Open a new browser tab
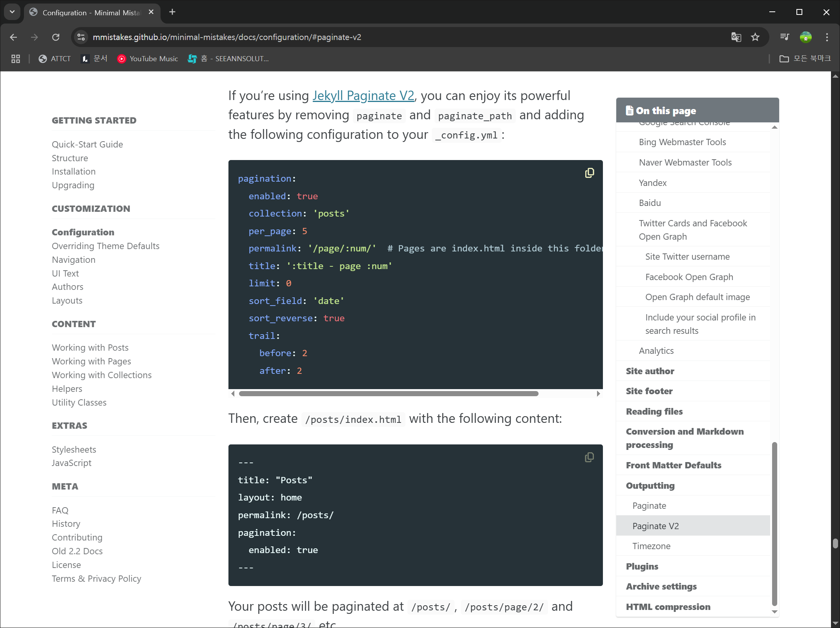Image resolution: width=840 pixels, height=628 pixels. [x=172, y=12]
